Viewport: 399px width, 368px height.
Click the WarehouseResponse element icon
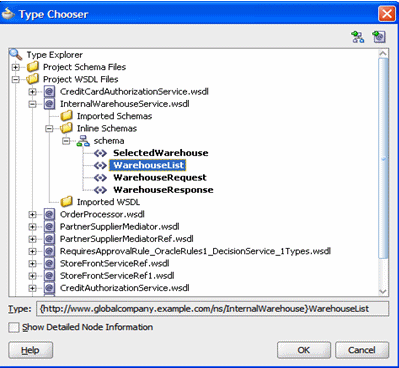(x=100, y=190)
